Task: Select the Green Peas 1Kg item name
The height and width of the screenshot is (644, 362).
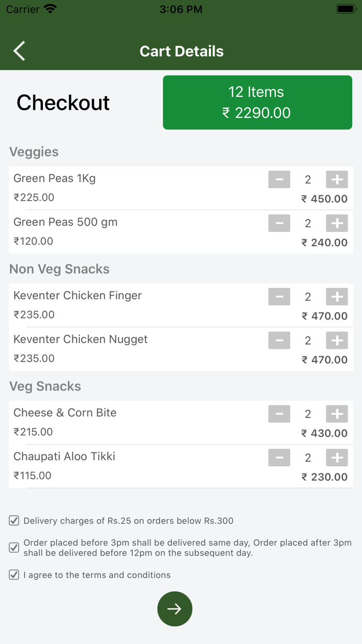Action: click(x=54, y=179)
